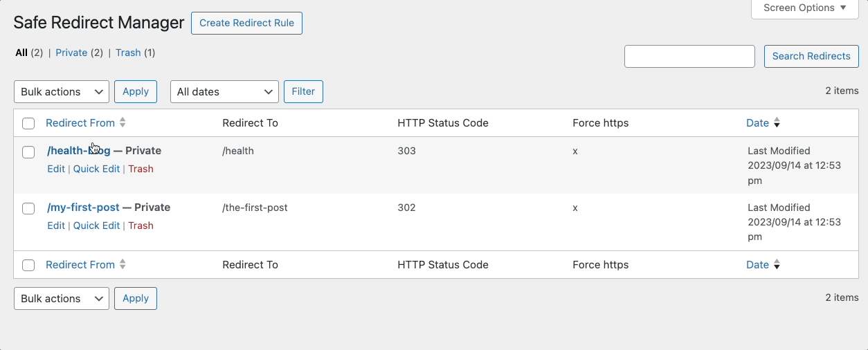Click sort arrows next to top Redirect From header
Viewport: 868px width, 350px height.
pos(123,122)
